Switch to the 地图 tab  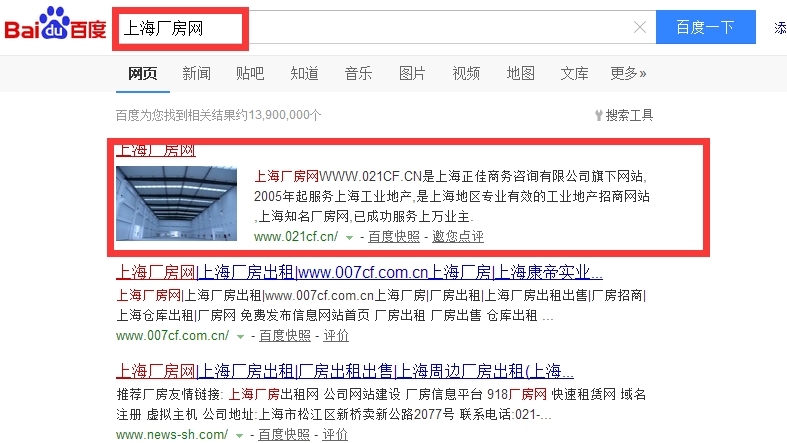(520, 74)
